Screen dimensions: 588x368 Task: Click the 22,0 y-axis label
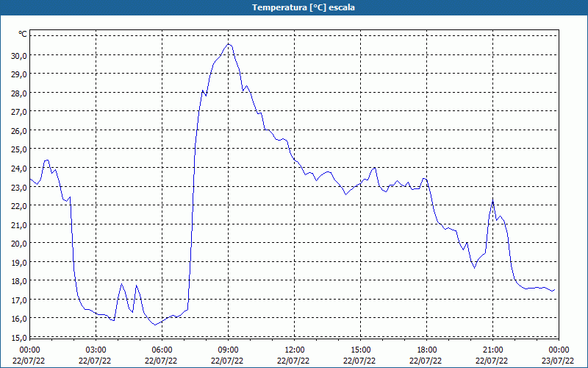click(x=19, y=206)
